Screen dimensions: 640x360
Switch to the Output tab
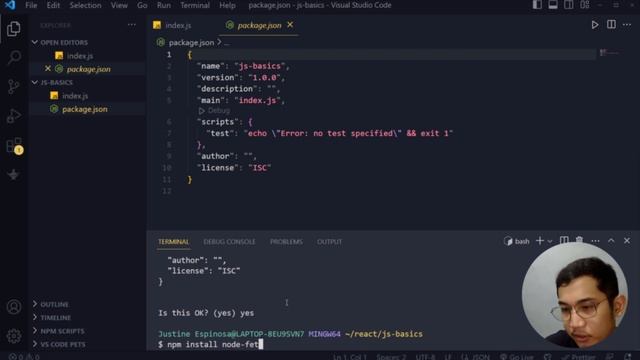point(329,242)
